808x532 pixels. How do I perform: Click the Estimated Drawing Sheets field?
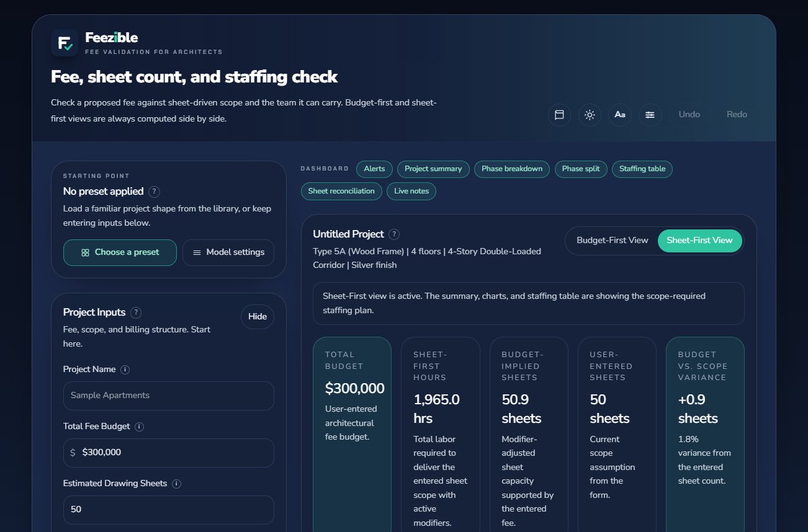[x=169, y=510]
